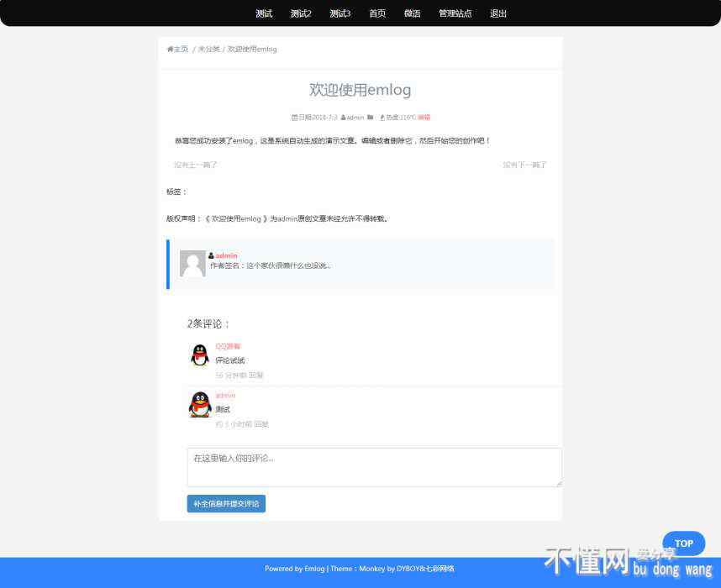Click the calendar icon beside the post date
721x588 pixels.
tap(294, 118)
